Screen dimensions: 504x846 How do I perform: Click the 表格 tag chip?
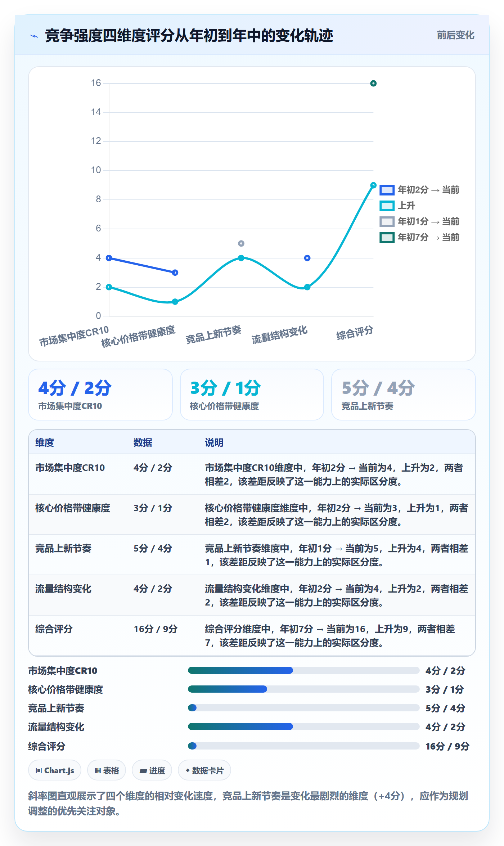tap(107, 770)
